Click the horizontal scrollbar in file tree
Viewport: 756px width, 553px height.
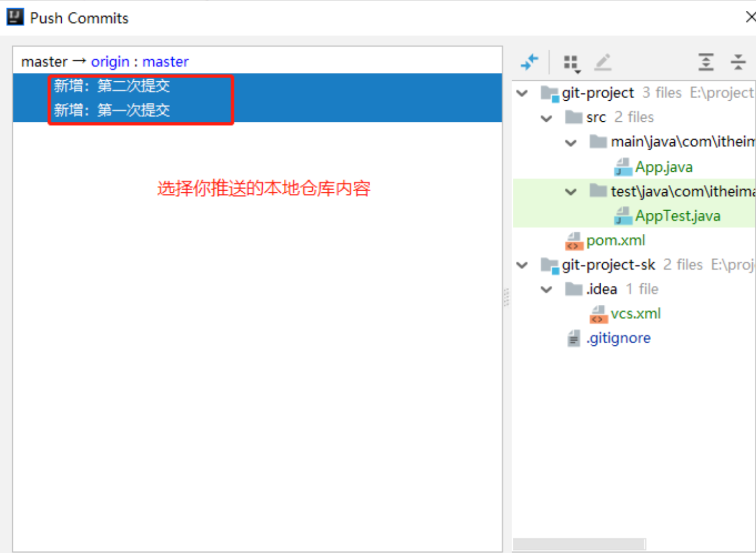tap(579, 544)
